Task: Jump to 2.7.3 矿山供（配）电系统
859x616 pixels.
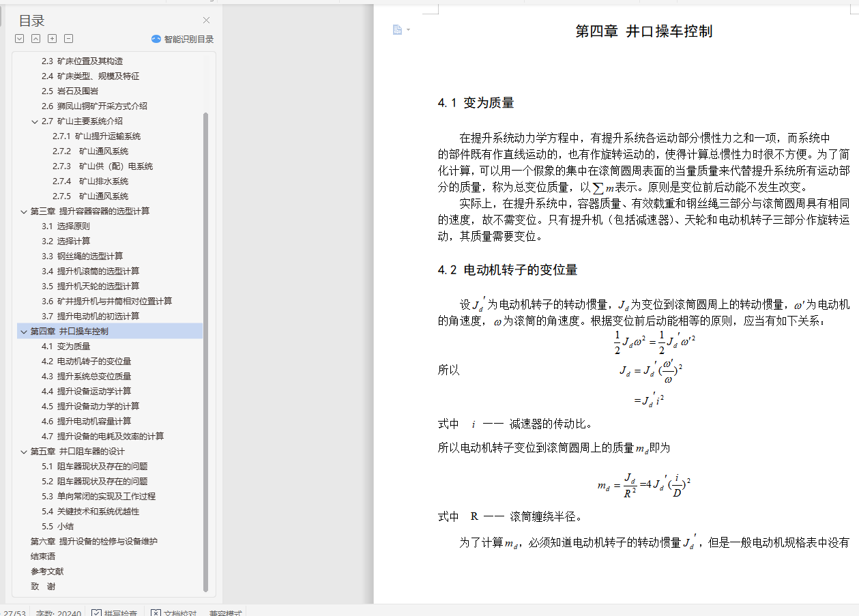Action: [x=102, y=166]
